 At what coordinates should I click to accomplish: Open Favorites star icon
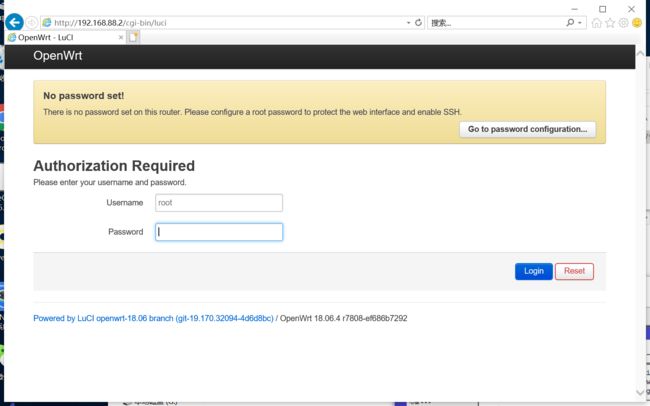coord(610,23)
